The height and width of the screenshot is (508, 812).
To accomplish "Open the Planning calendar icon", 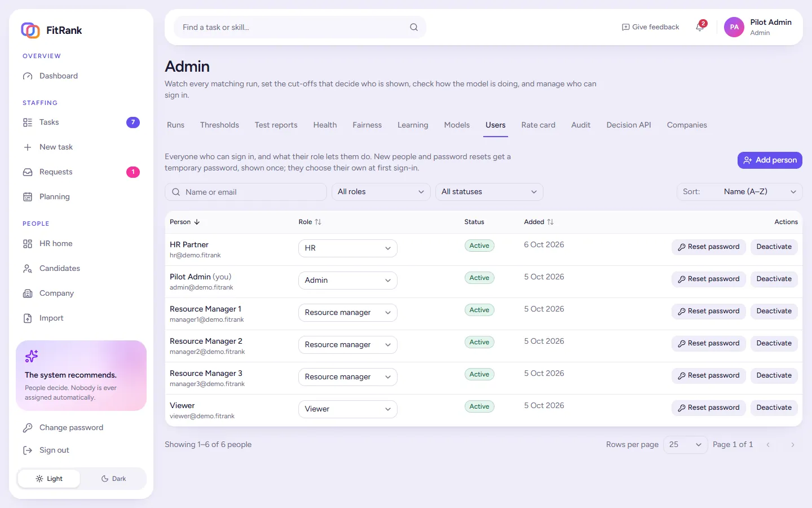I will point(28,197).
